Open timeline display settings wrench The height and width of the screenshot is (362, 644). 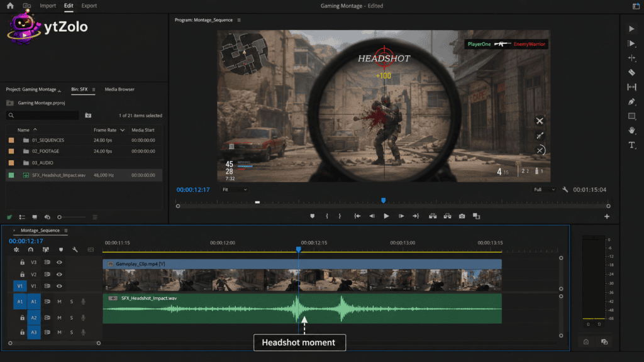[75, 250]
